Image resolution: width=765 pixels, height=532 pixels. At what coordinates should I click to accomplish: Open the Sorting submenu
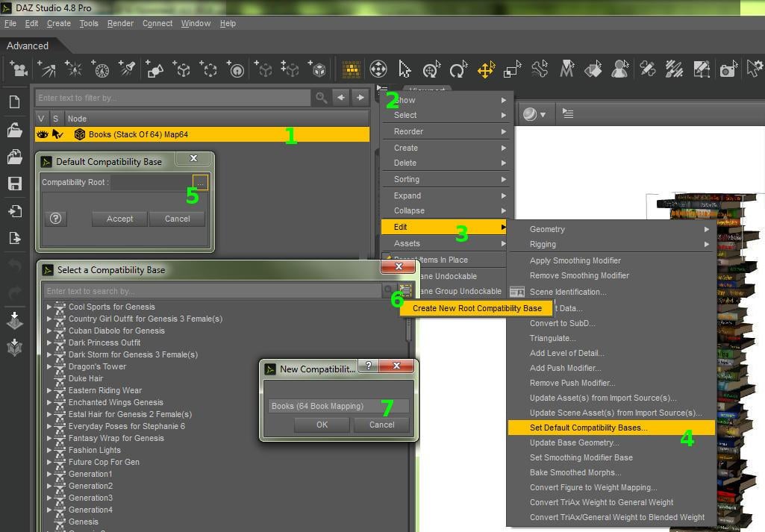446,179
